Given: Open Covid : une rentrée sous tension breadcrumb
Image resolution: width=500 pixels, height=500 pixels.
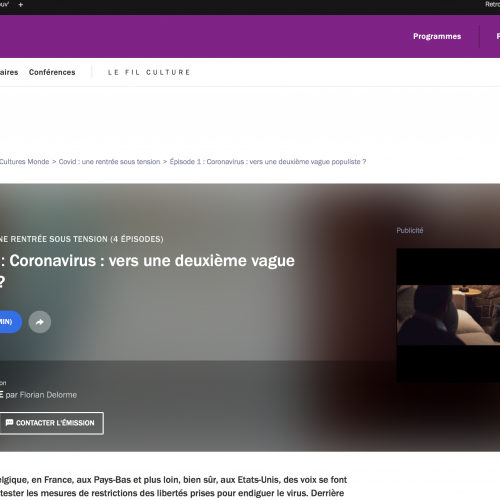Looking at the screenshot, I should click(109, 162).
